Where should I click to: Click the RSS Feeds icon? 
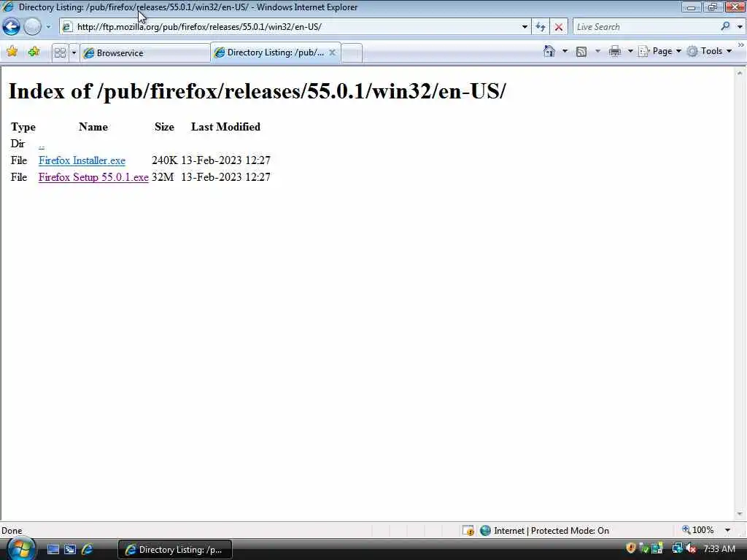(581, 52)
